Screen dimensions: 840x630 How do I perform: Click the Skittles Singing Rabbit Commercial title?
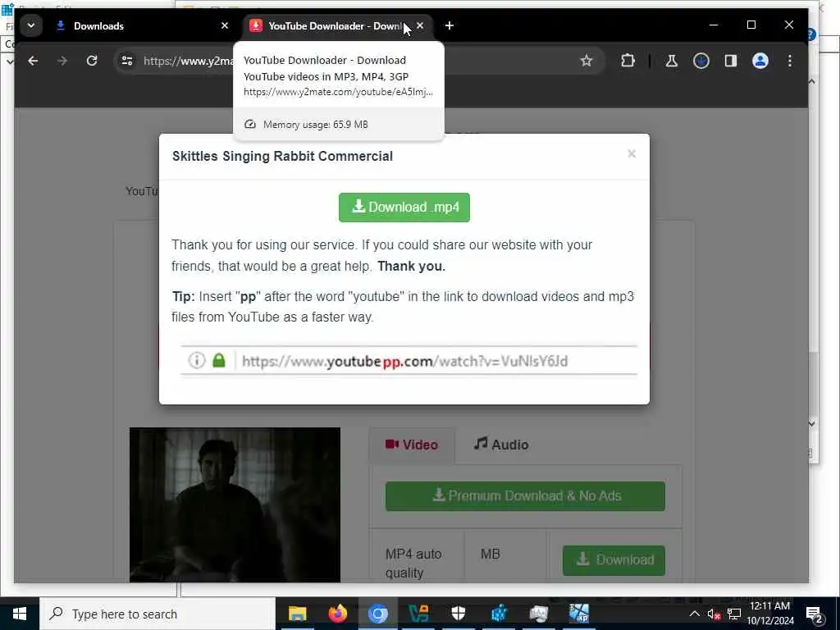tap(282, 156)
